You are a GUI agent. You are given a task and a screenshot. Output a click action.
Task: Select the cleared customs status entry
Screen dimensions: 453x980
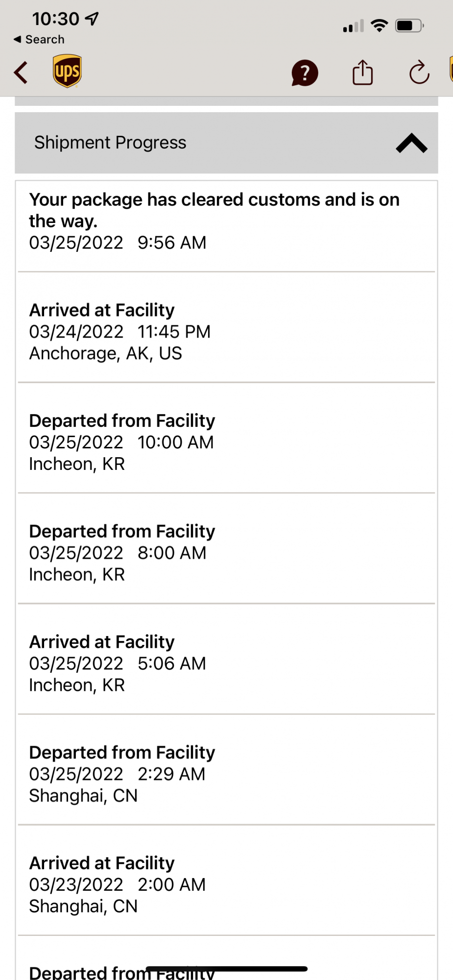226,221
